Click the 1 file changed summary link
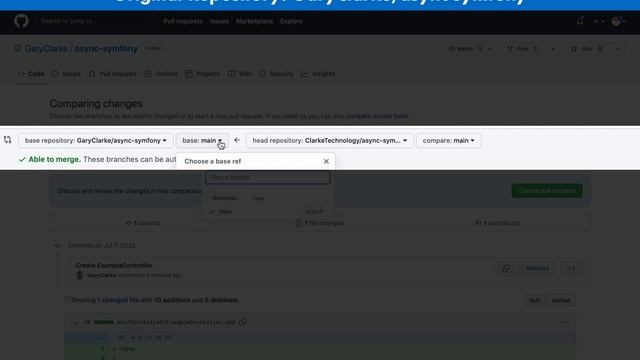Screen dimensions: 640x360 pos(320,223)
